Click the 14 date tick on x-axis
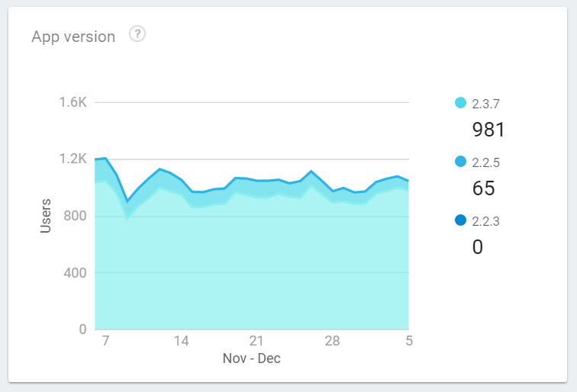This screenshot has width=577, height=392. [181, 341]
